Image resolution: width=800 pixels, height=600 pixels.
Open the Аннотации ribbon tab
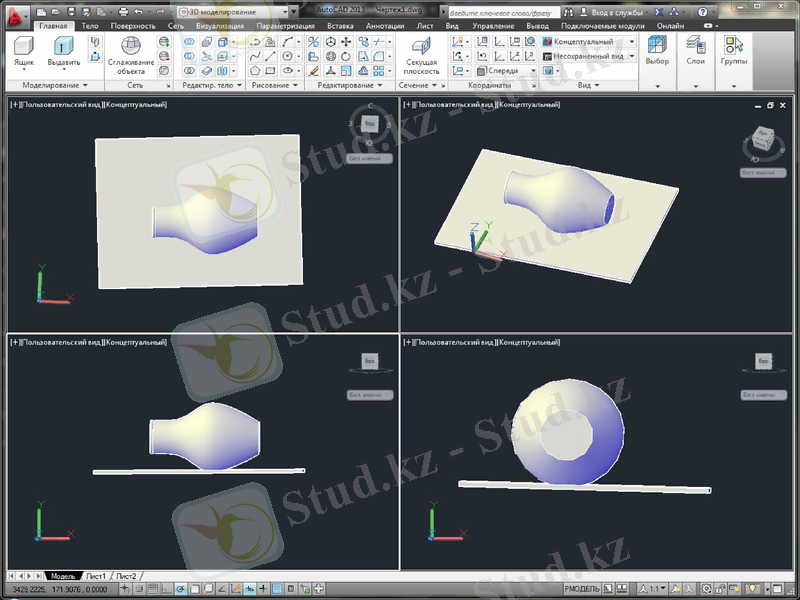385,25
